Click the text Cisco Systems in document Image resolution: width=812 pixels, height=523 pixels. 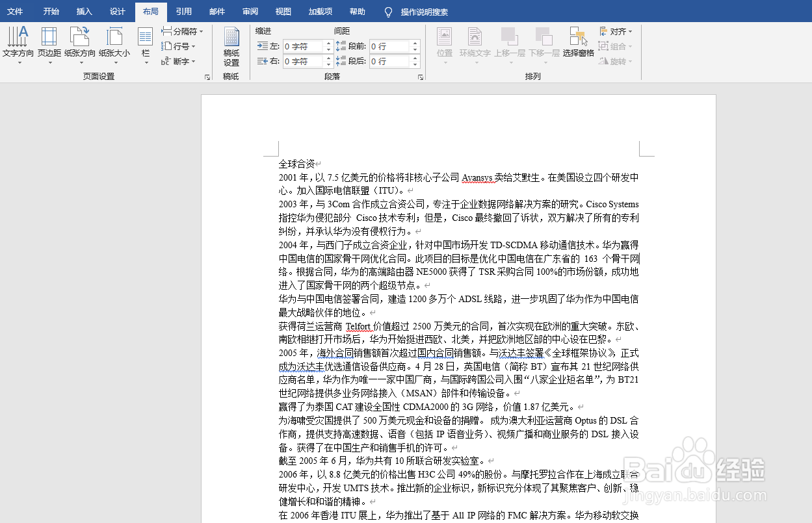point(612,204)
